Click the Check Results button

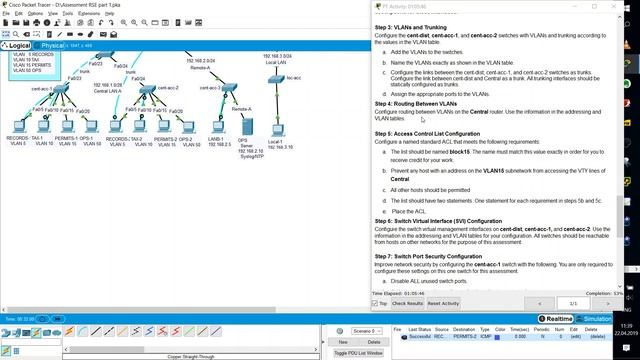pyautogui.click(x=407, y=304)
